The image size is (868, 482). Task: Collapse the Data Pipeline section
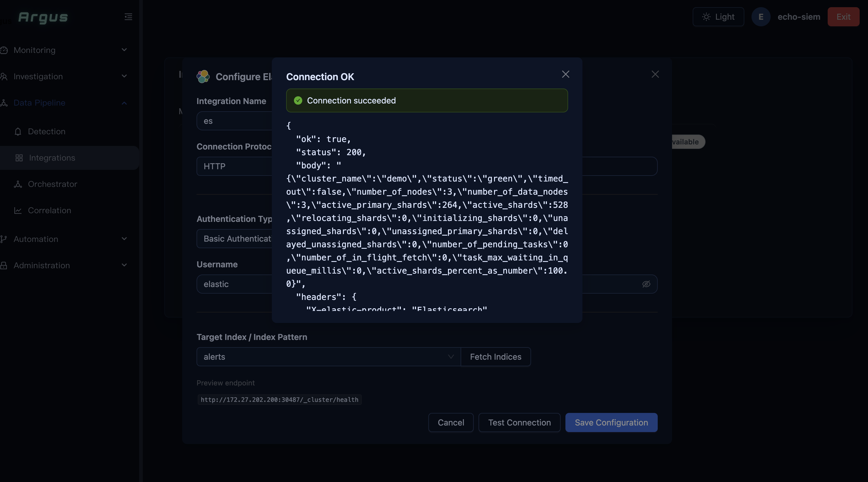pos(124,103)
